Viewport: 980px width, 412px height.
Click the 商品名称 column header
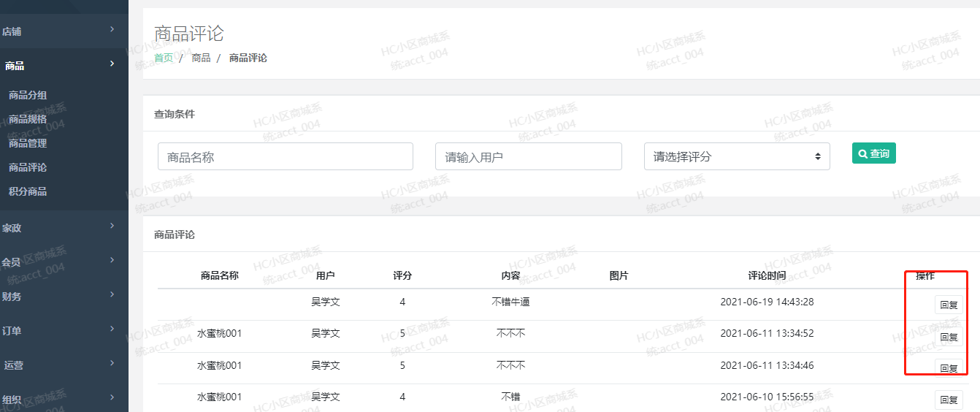[220, 275]
